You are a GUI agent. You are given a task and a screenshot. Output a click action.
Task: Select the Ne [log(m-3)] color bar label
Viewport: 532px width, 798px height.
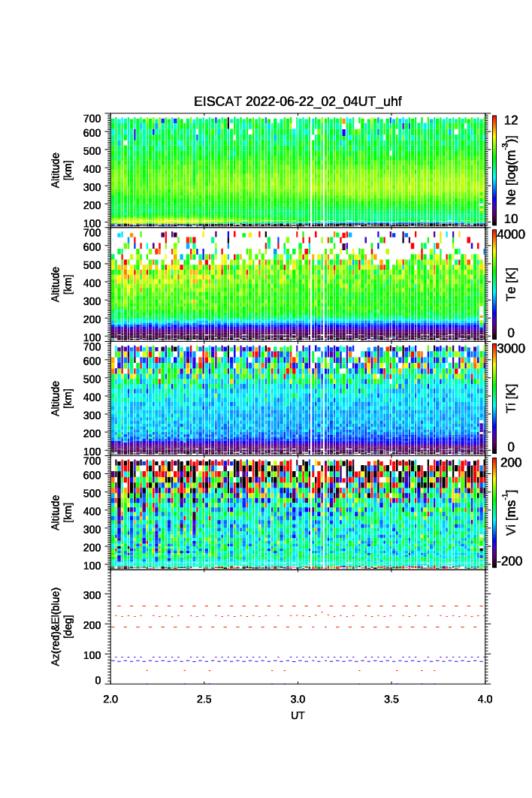tap(512, 171)
